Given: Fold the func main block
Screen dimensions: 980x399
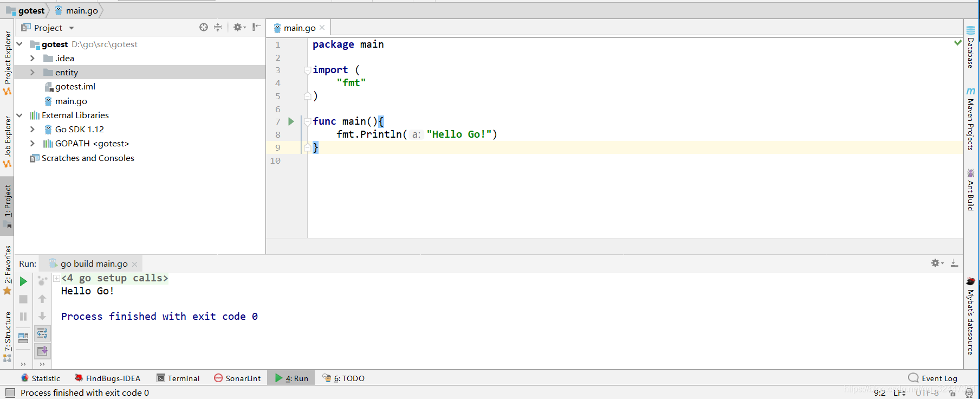Looking at the screenshot, I should (x=308, y=121).
